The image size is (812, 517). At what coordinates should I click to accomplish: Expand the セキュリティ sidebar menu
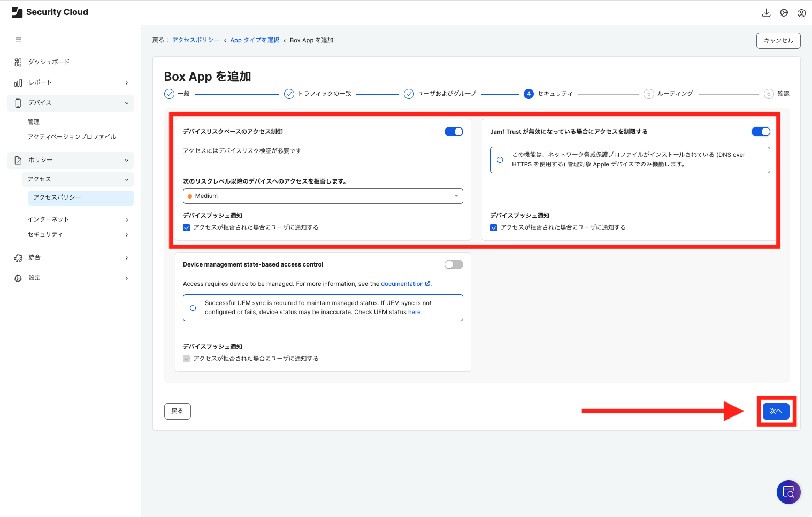click(x=127, y=235)
